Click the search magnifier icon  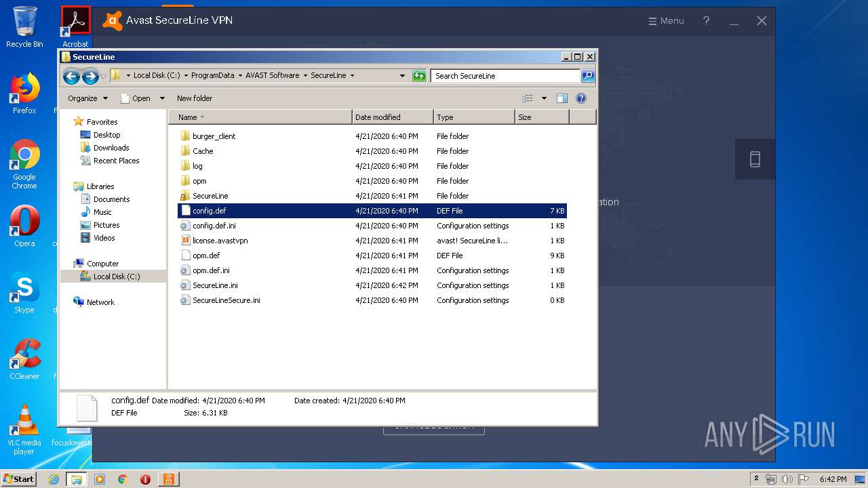tap(588, 76)
